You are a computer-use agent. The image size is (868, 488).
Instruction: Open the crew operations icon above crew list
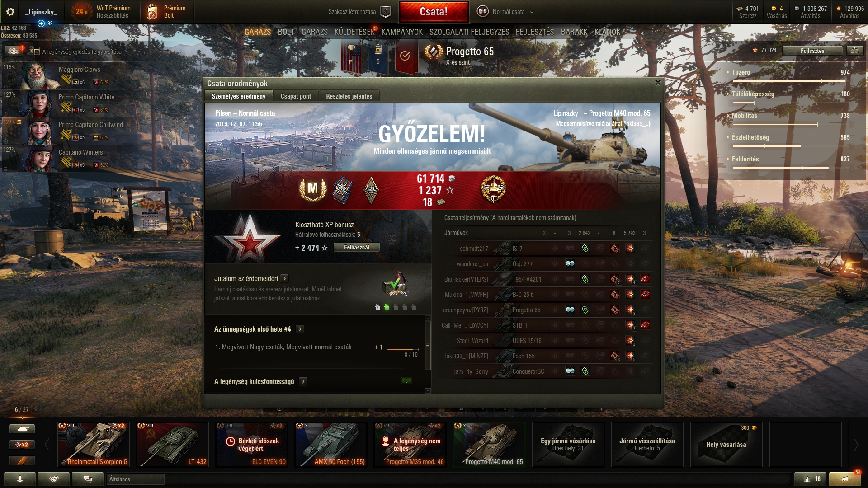click(14, 51)
